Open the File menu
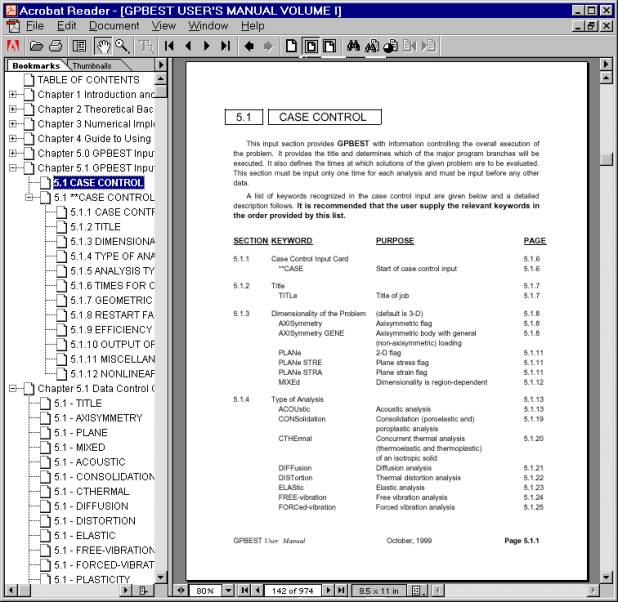The width and height of the screenshot is (618, 602). coord(35,26)
